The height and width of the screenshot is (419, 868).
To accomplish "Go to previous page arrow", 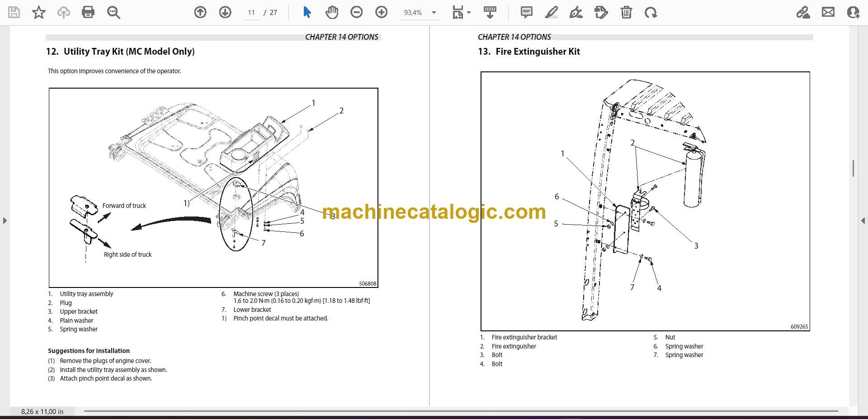I will 200,12.
